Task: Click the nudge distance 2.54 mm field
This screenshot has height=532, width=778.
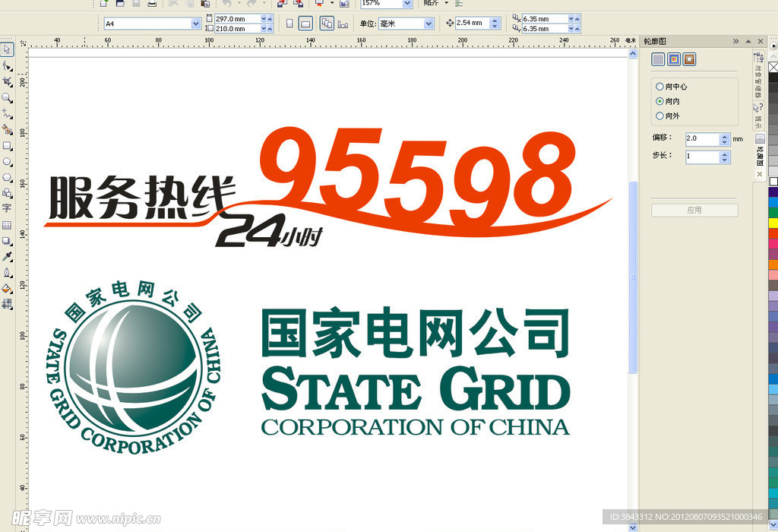Action: click(470, 24)
